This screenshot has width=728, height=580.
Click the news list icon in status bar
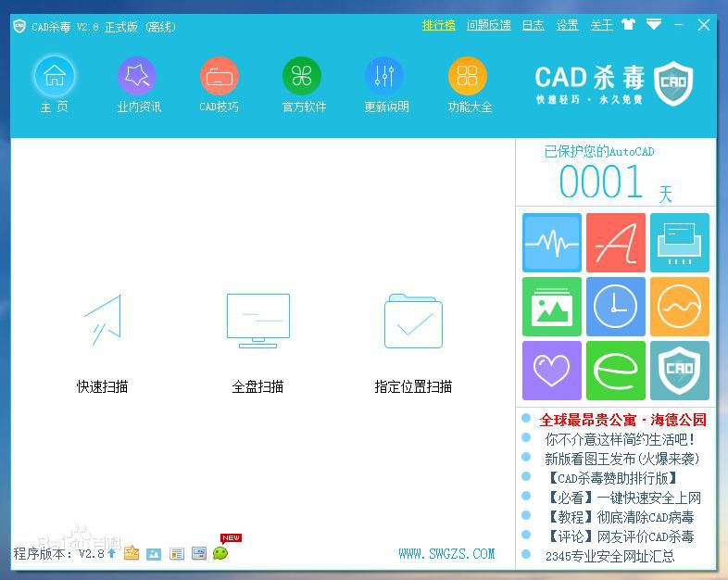coord(176,553)
